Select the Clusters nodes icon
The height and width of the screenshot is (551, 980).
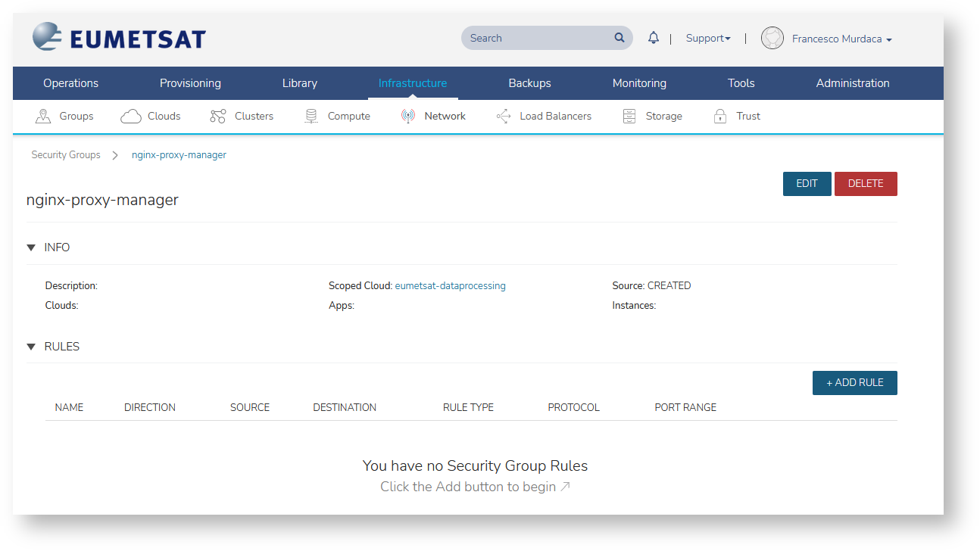218,116
